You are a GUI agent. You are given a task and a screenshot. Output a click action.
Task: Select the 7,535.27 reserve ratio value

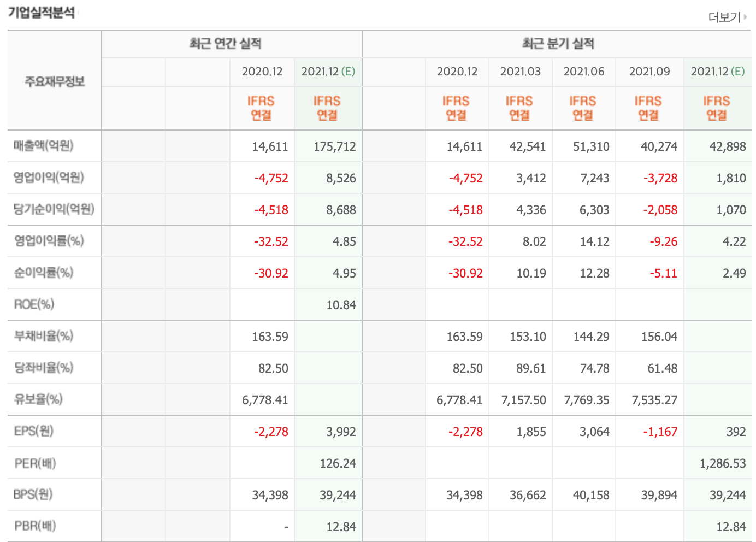click(654, 400)
